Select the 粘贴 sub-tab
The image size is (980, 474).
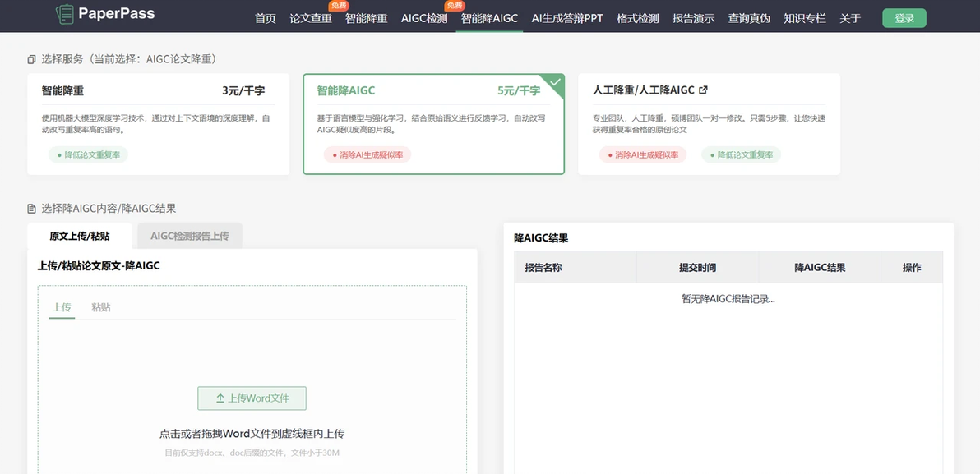[100, 307]
